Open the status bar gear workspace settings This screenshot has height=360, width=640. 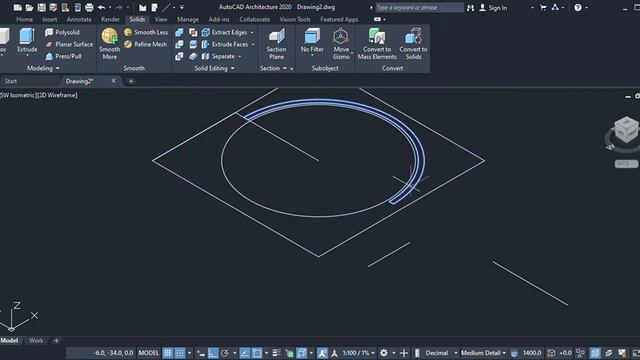[384, 353]
